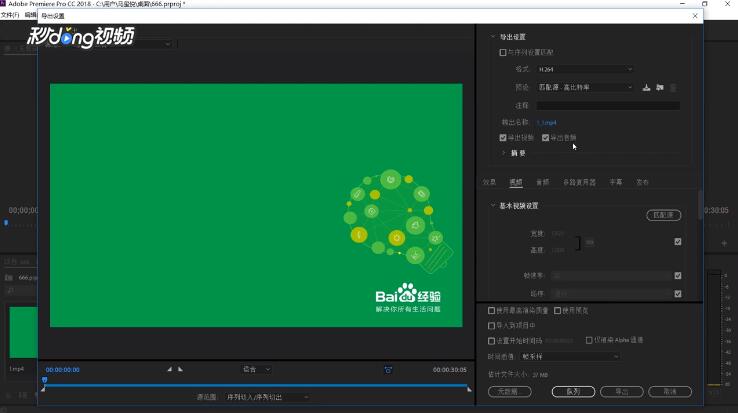738x413 pixels.
Task: Click the Delete Preset trash icon
Action: (674, 88)
